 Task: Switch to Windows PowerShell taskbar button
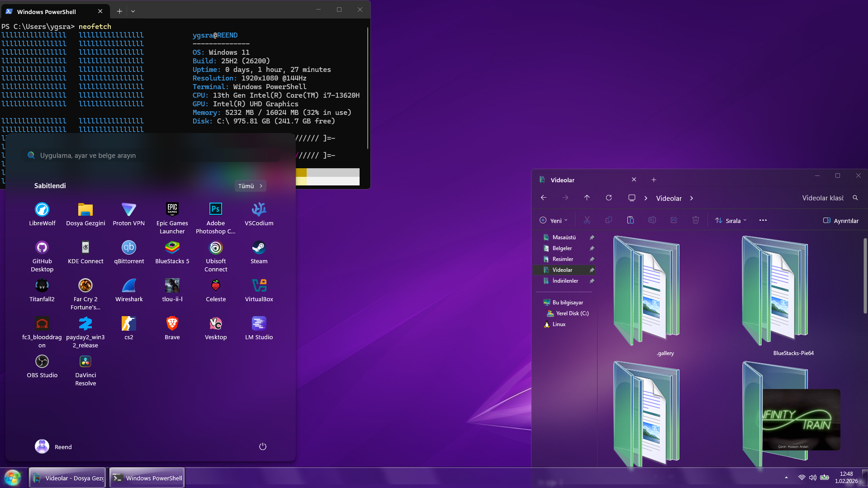pyautogui.click(x=147, y=478)
